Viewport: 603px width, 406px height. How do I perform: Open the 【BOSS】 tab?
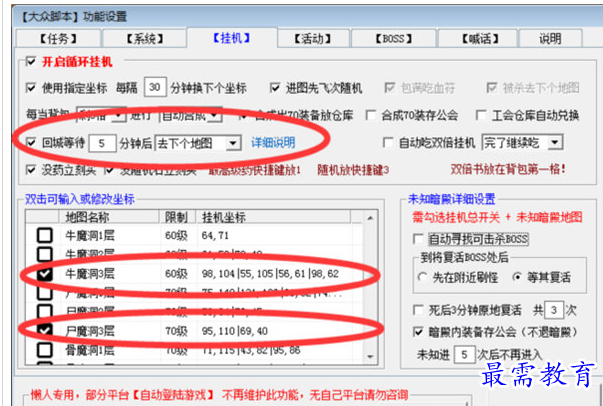pos(393,38)
